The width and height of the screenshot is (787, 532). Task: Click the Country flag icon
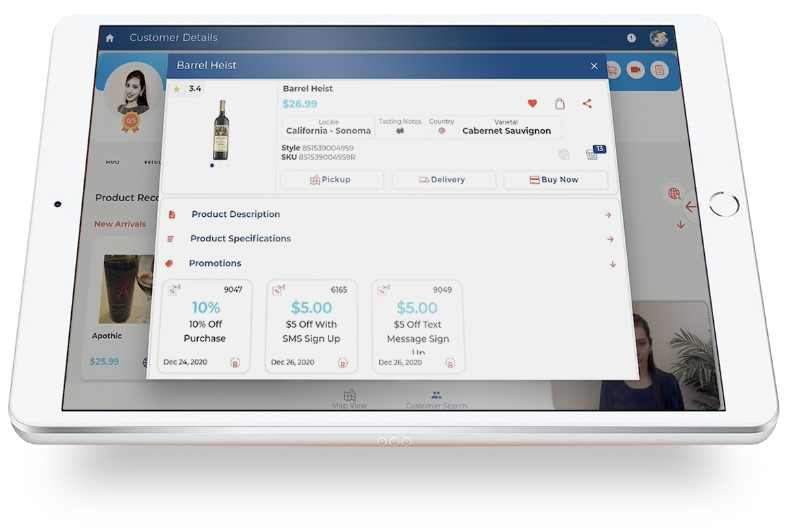[x=441, y=131]
